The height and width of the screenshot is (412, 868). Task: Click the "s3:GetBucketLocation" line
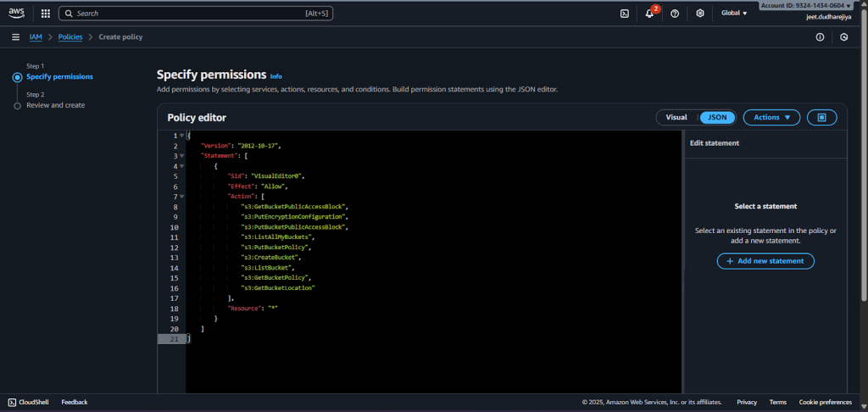coord(277,288)
